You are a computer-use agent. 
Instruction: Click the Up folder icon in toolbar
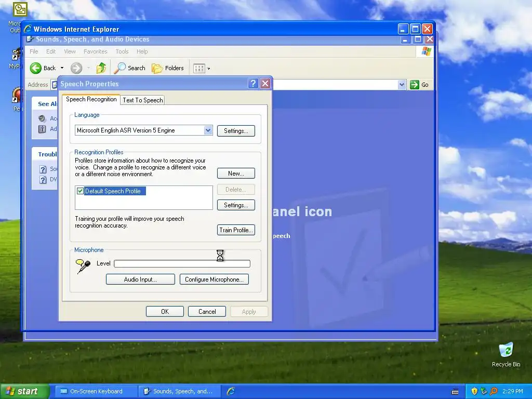101,68
